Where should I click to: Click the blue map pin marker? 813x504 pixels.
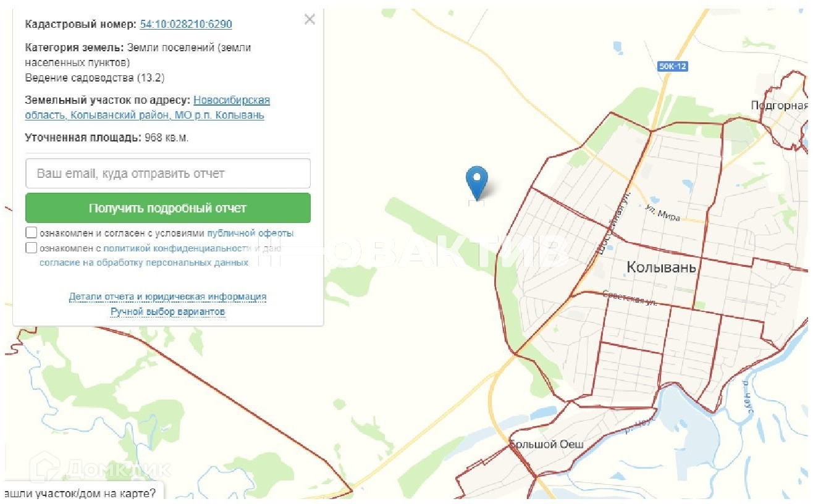(476, 180)
